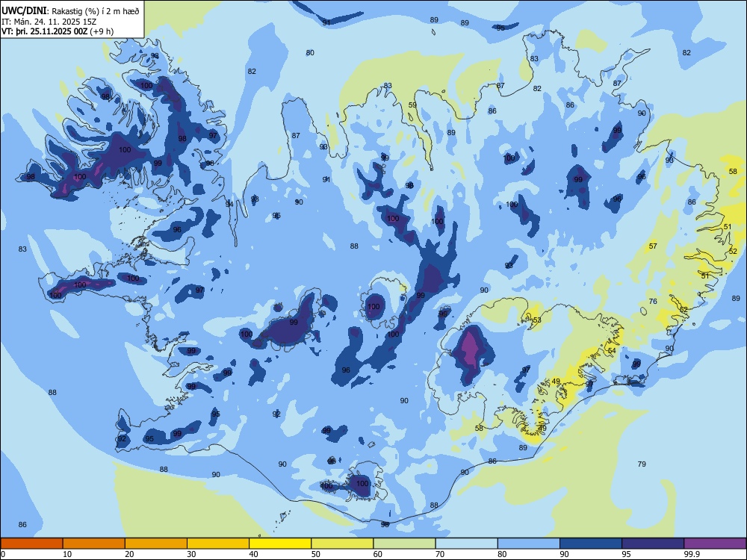The width and height of the screenshot is (747, 560).
Task: Select the map humidity value '76'
Action: tap(653, 302)
